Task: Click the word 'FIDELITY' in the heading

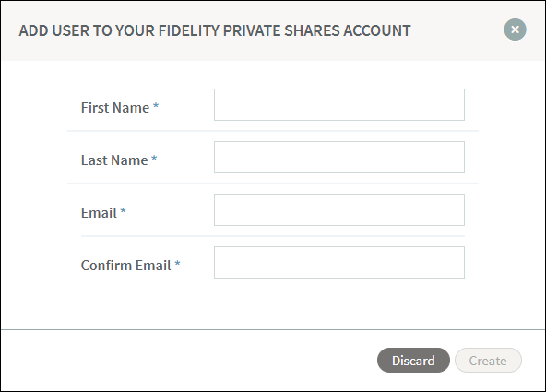Action: [x=189, y=30]
